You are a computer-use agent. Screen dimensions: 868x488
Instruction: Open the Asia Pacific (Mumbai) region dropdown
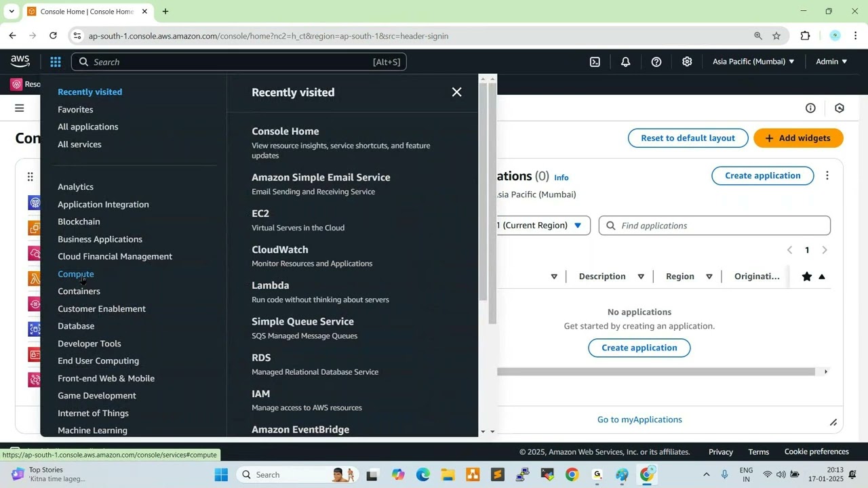click(753, 62)
